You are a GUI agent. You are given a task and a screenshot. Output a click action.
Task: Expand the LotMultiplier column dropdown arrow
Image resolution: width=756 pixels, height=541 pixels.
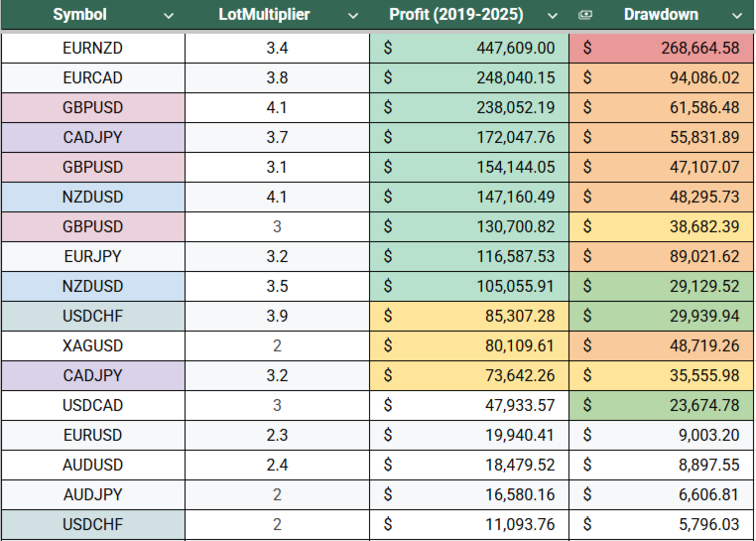[x=351, y=16]
